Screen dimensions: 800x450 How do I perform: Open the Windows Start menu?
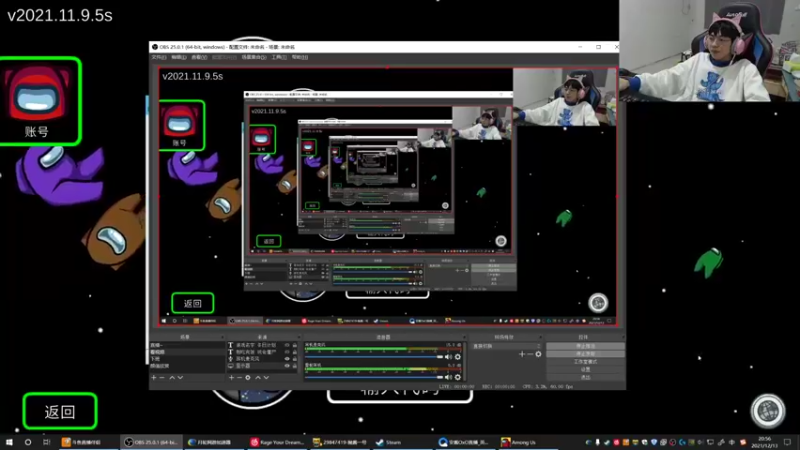click(9, 442)
